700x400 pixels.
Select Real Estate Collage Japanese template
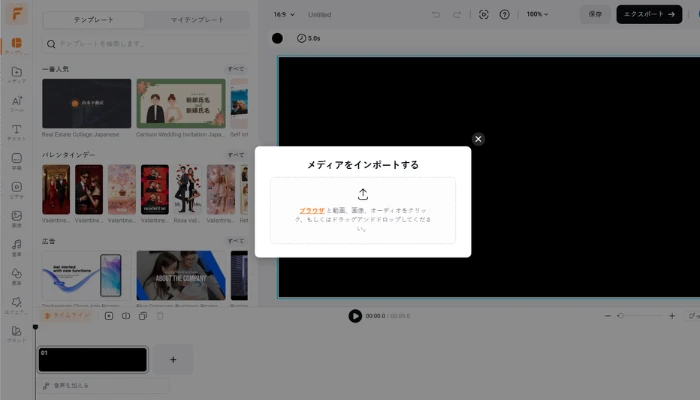coord(87,104)
